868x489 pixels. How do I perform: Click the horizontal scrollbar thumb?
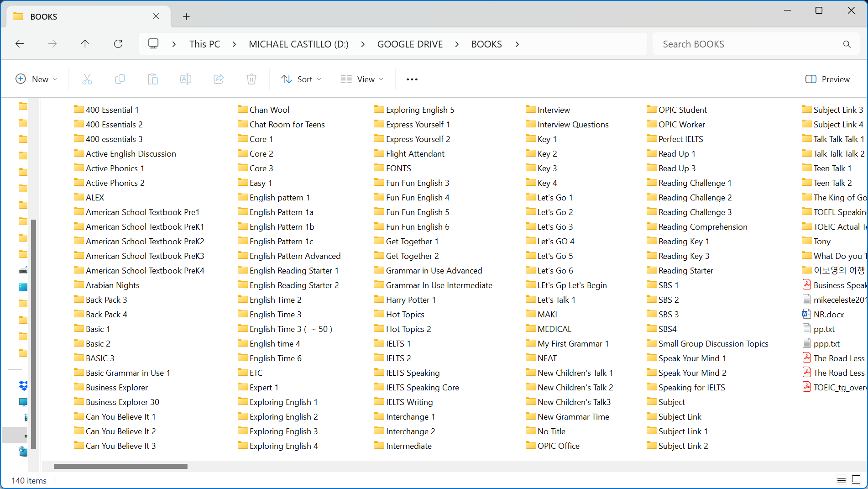(x=120, y=466)
